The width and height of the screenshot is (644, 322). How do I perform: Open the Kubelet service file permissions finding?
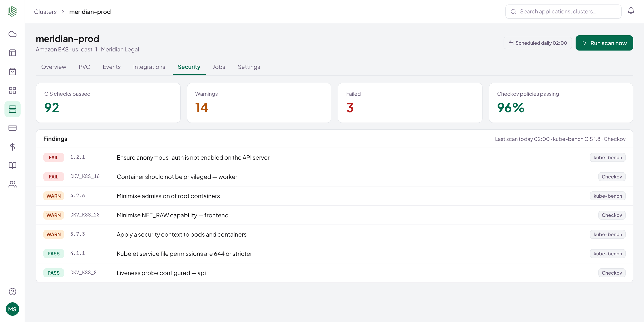pos(334,254)
